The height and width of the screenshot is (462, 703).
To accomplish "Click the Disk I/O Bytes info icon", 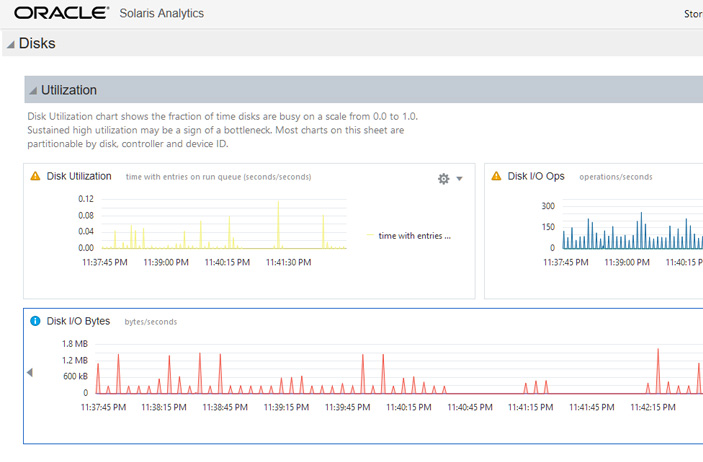I will click(35, 321).
